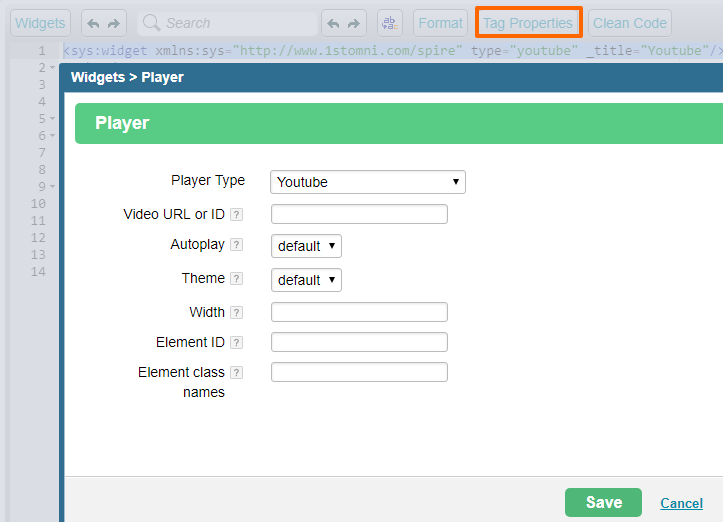Show help for Element class names
This screenshot has height=522, width=723.
click(237, 373)
